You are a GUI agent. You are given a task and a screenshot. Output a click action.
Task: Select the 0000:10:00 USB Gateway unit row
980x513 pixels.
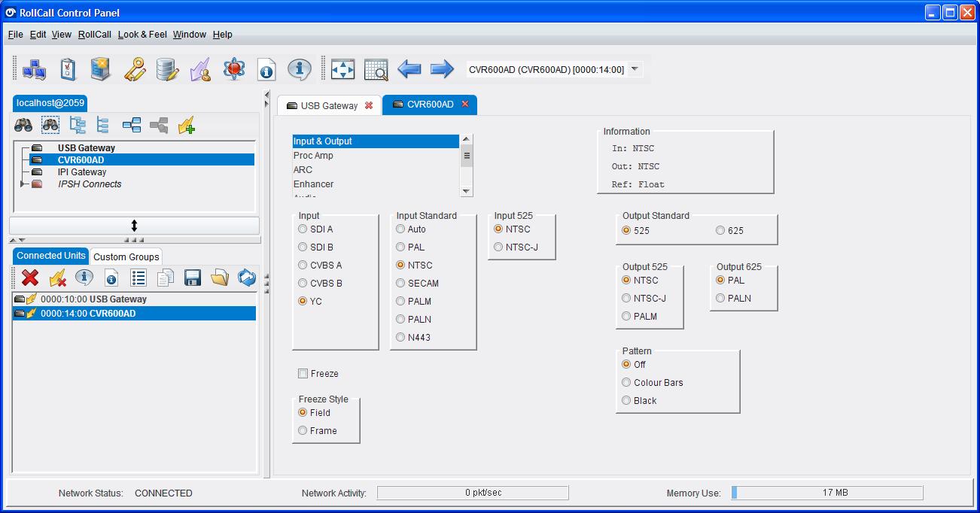[134, 299]
